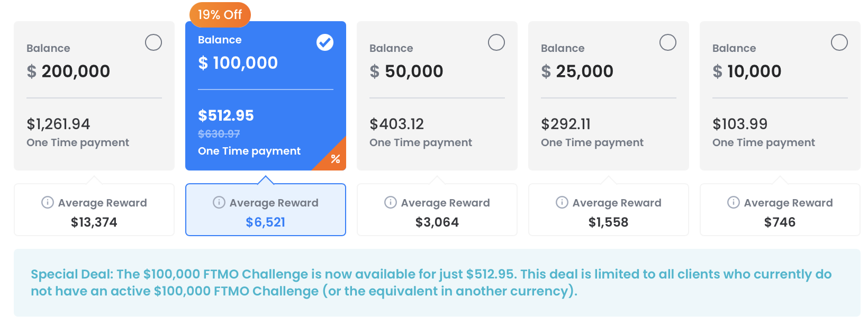Image resolution: width=868 pixels, height=323 pixels.
Task: Click the $403.12 one time payment price
Action: pyautogui.click(x=397, y=124)
